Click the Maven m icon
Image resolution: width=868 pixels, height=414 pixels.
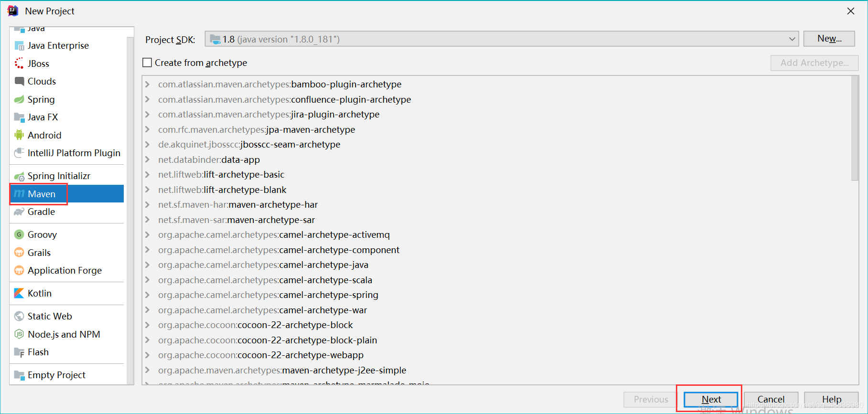19,194
